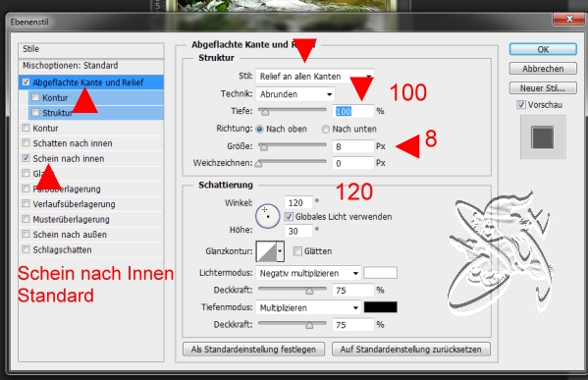Click the OK button
Screen dimensions: 588x380
tap(543, 49)
